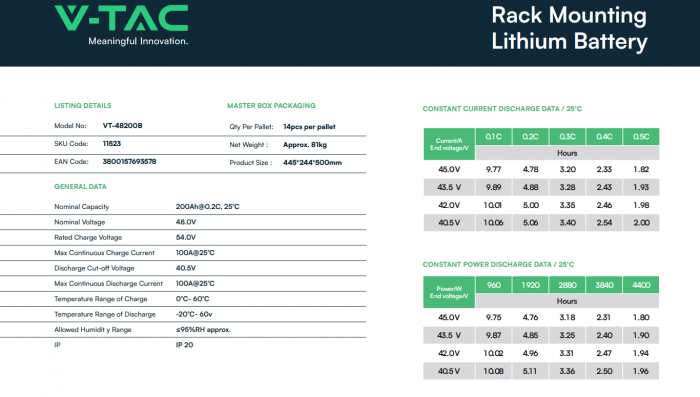Click the Listing Details heading
The width and height of the screenshot is (700, 397).
(83, 106)
